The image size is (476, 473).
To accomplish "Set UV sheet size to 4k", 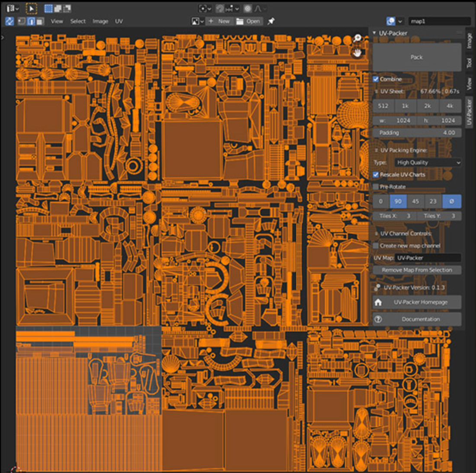I will (x=450, y=106).
